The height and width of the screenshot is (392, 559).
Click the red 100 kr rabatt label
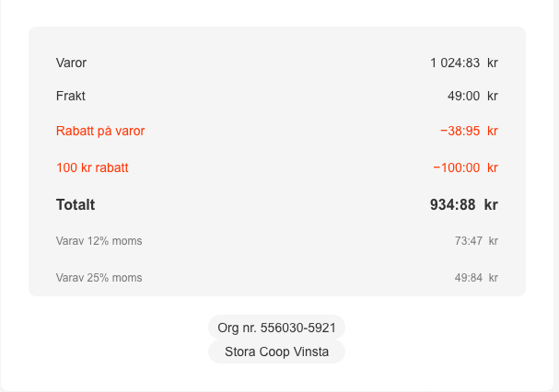pyautogui.click(x=92, y=167)
